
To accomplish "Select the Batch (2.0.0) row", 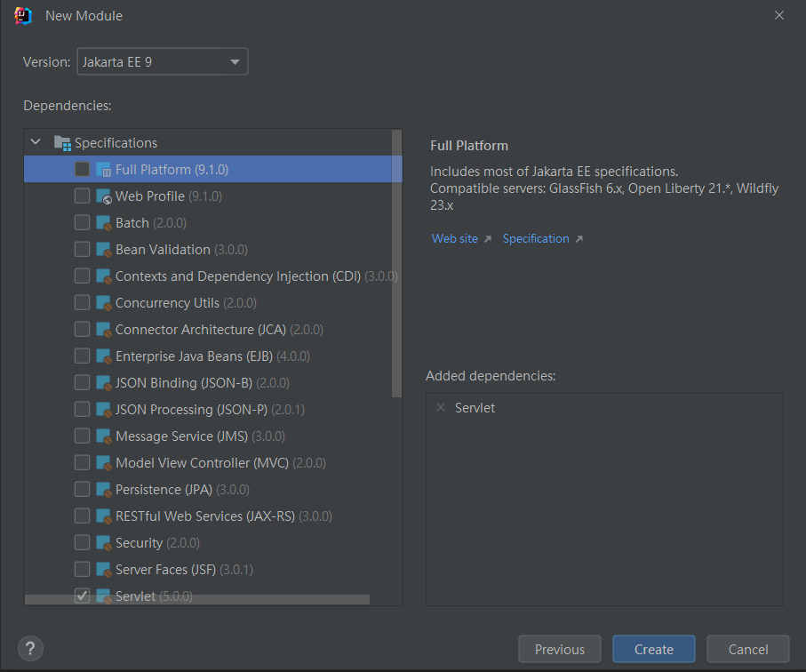I will 212,223.
